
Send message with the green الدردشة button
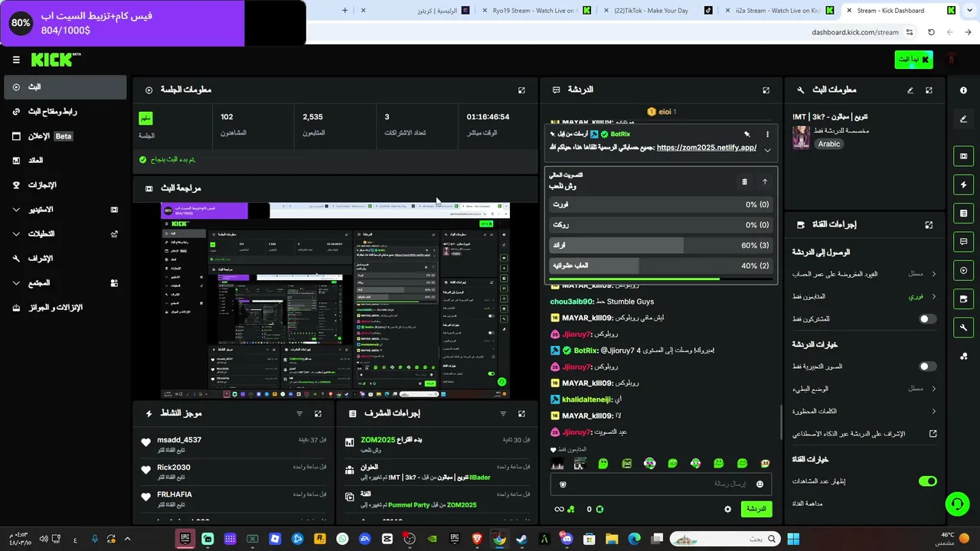pos(756,510)
